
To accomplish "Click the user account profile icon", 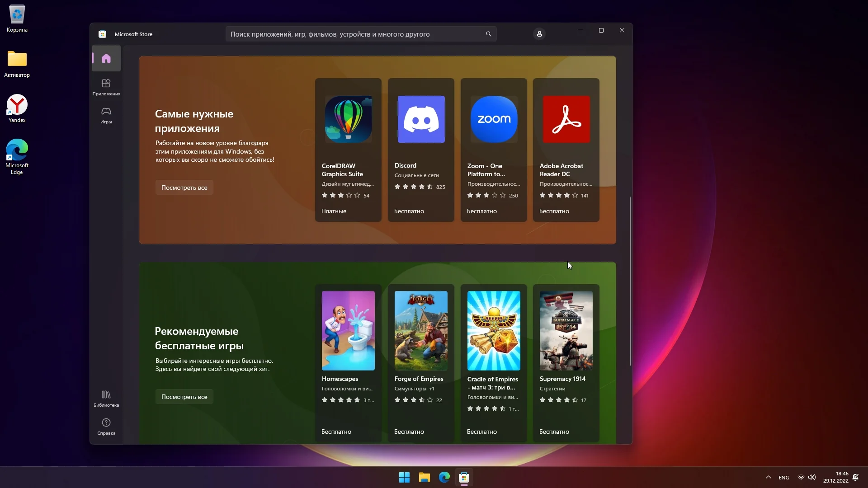I will point(539,34).
